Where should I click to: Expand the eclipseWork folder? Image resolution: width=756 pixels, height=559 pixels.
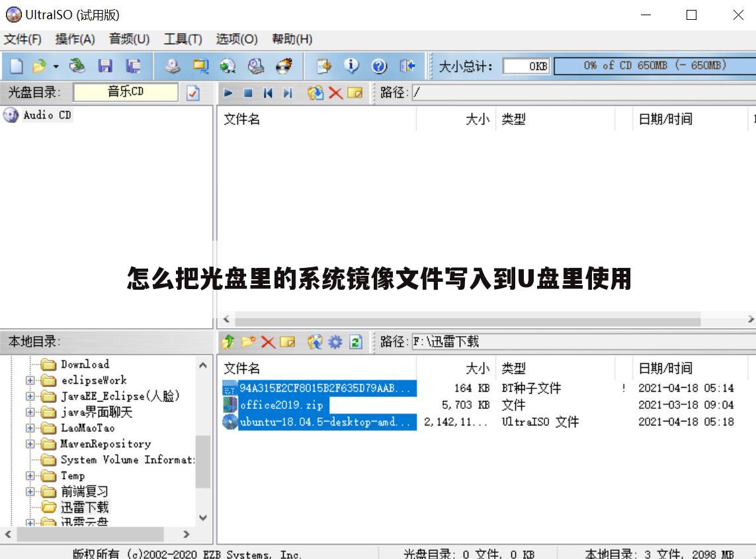tap(30, 380)
